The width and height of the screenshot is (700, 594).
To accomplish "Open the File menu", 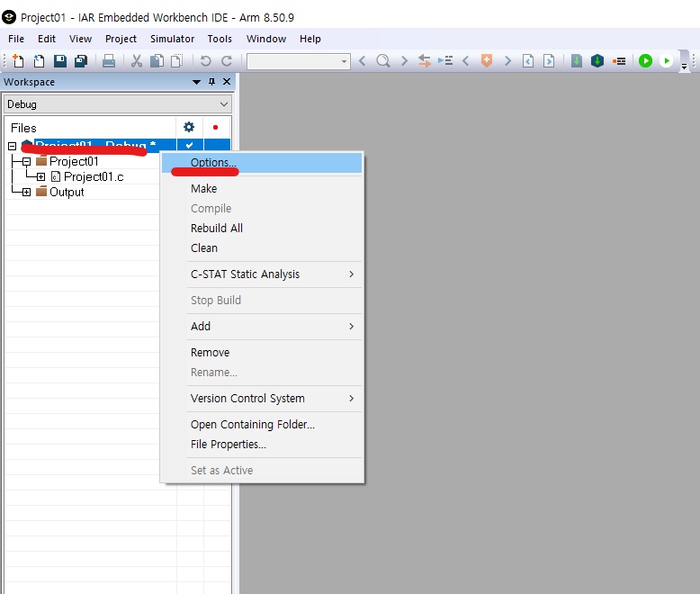I will (x=16, y=39).
